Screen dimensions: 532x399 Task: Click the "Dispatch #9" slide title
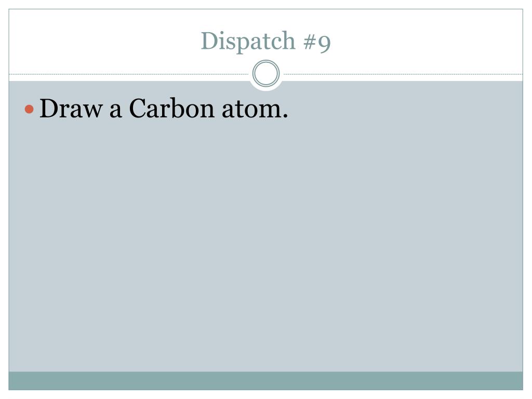(x=265, y=42)
